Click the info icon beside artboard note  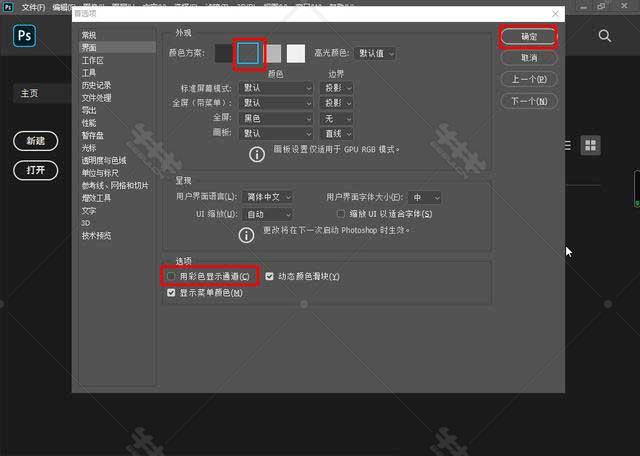(257, 154)
